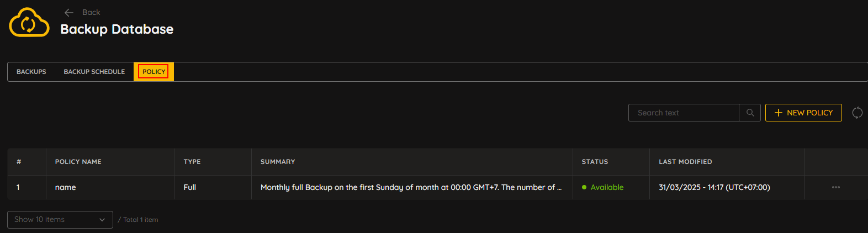Image resolution: width=868 pixels, height=233 pixels.
Task: Switch to the Backups tab
Action: click(31, 72)
